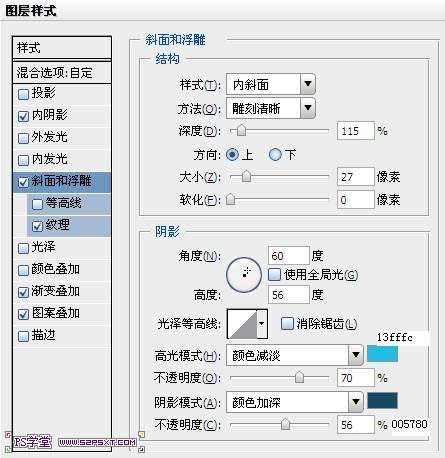Click the 大小 value field 27
The width and height of the screenshot is (445, 458).
click(355, 177)
